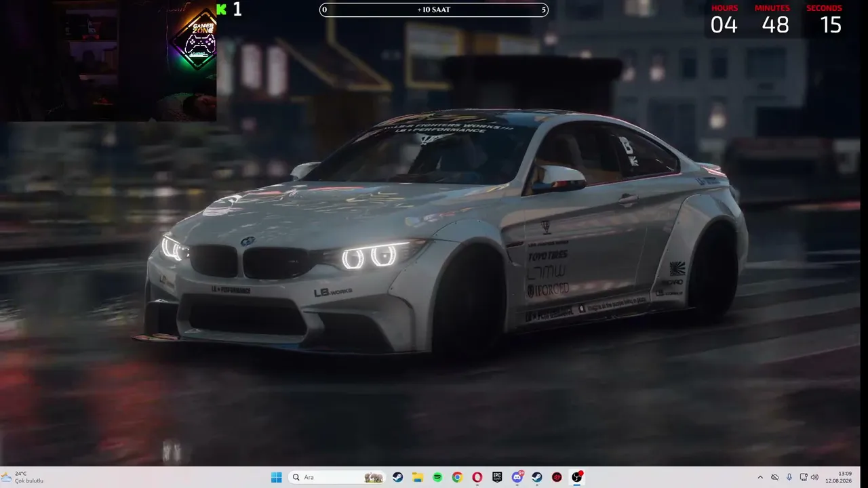
Task: Click the seconds value 15 in the timer
Action: point(830,25)
